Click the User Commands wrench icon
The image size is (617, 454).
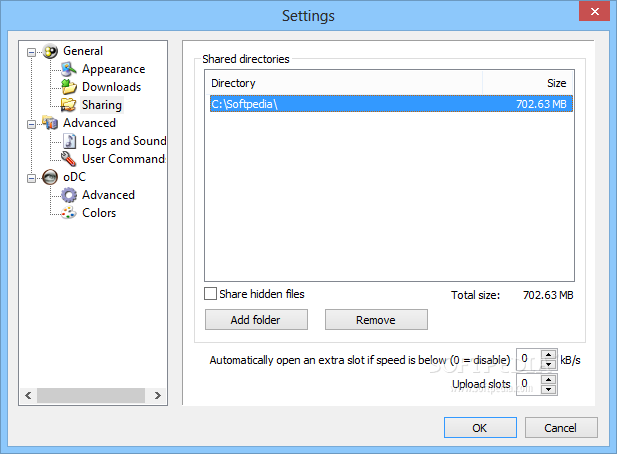[x=68, y=159]
